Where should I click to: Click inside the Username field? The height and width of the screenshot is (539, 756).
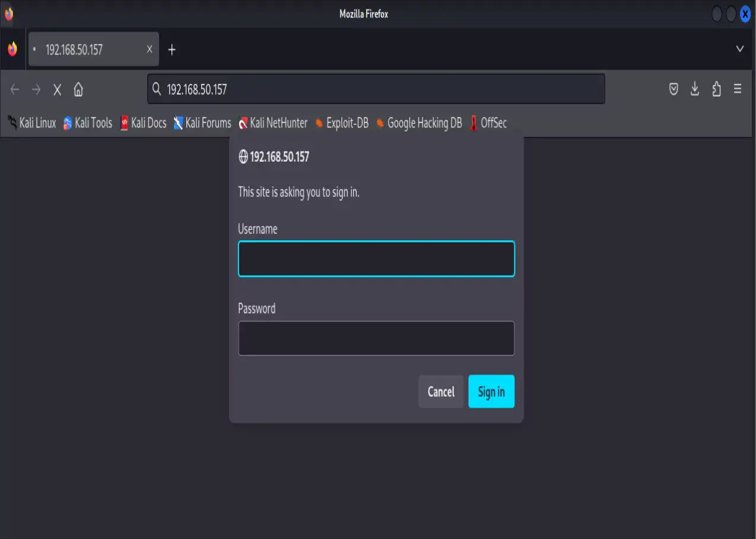[x=376, y=259]
